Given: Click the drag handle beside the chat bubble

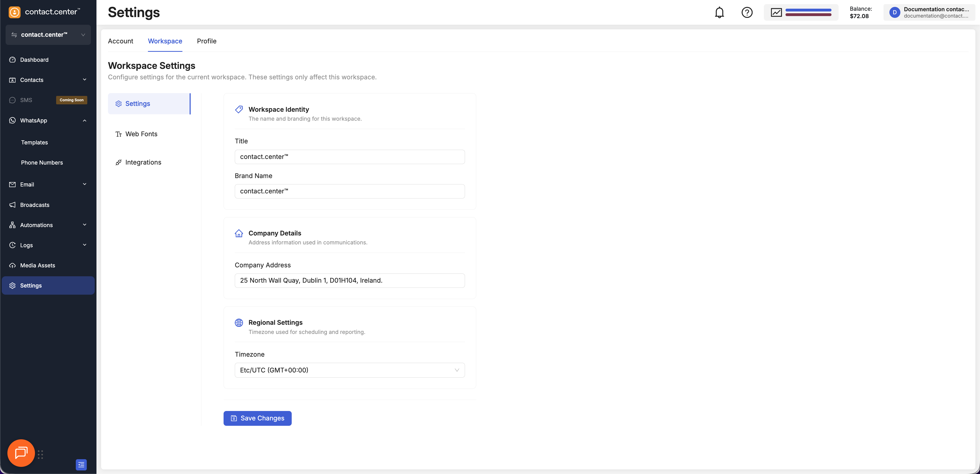Looking at the screenshot, I should [40, 455].
